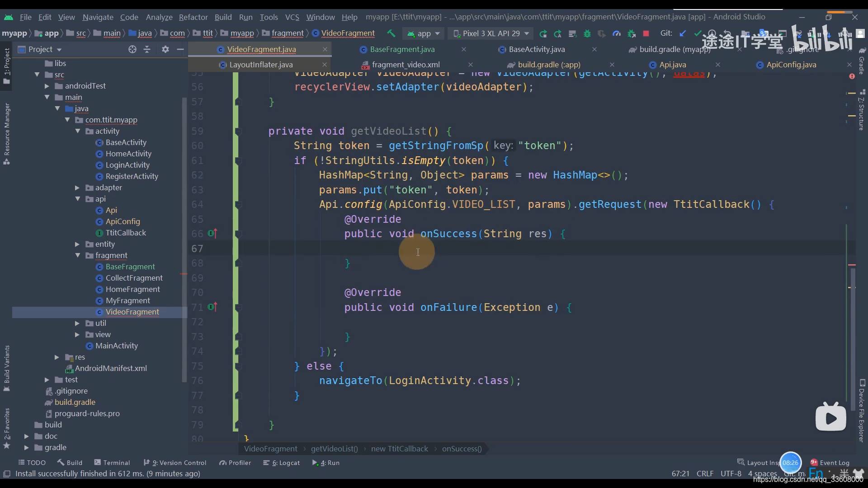
Task: Toggle the 1: Project tool window
Action: click(x=6, y=66)
